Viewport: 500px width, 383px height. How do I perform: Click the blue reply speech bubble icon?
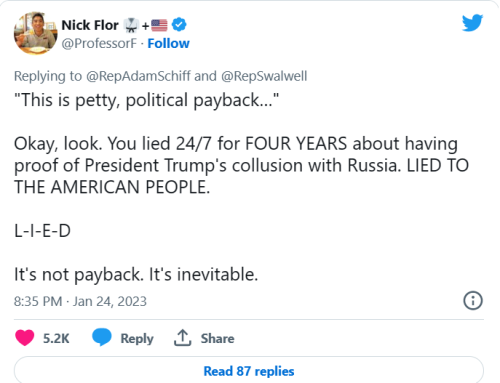102,337
